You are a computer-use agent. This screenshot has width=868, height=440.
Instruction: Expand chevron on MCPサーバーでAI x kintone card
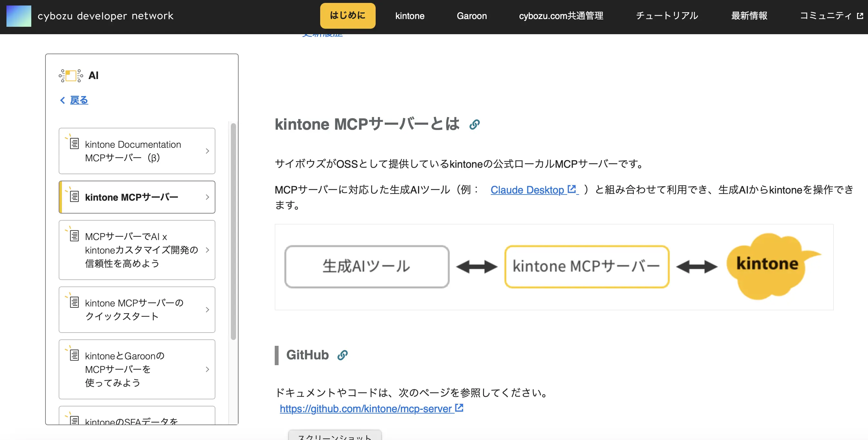(x=207, y=250)
